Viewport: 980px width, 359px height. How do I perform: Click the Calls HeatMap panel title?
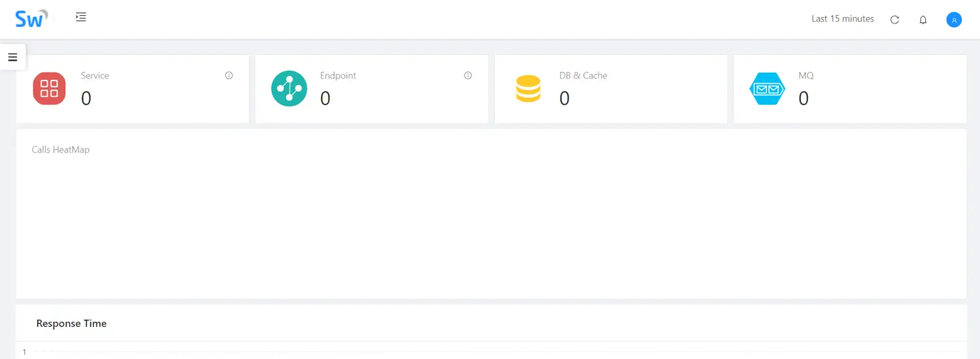pos(61,150)
